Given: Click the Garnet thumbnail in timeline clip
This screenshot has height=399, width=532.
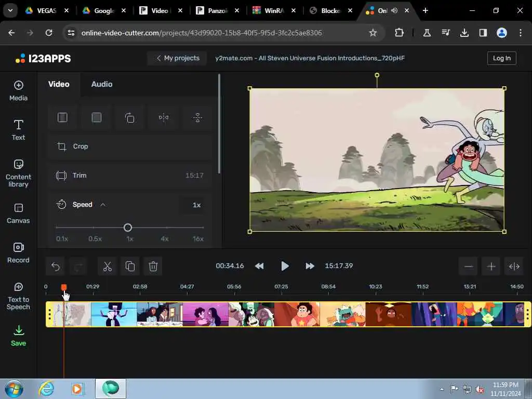Looking at the screenshot, I should point(114,314).
